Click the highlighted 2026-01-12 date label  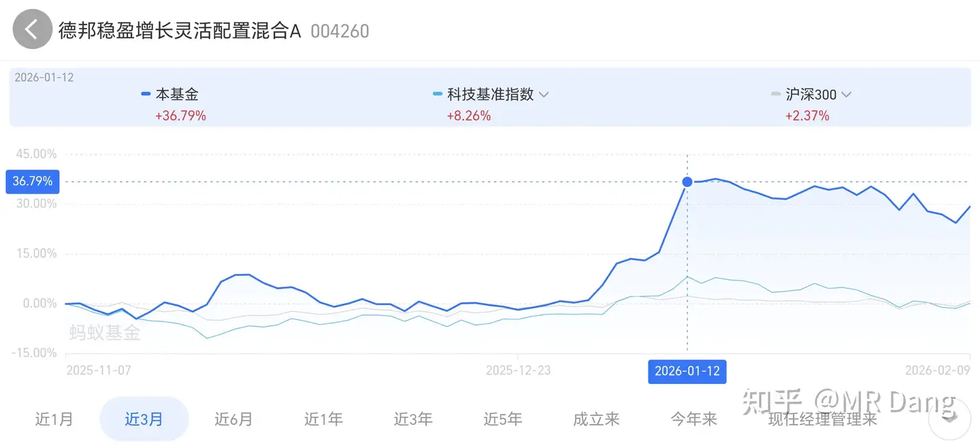pos(687,372)
